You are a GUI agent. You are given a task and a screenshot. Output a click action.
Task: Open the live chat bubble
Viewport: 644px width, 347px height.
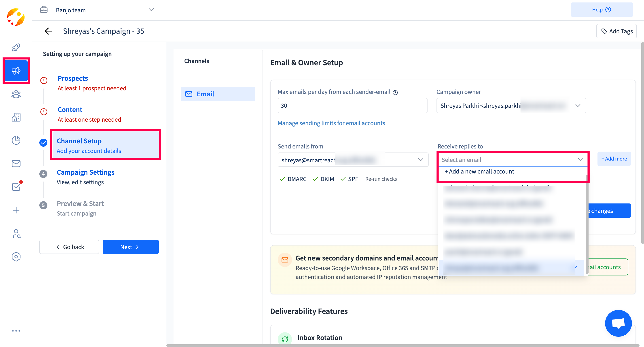[618, 323]
